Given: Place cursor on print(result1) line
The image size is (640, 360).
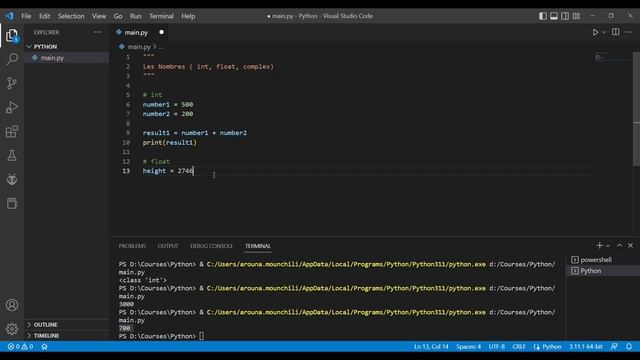Looking at the screenshot, I should [x=169, y=142].
